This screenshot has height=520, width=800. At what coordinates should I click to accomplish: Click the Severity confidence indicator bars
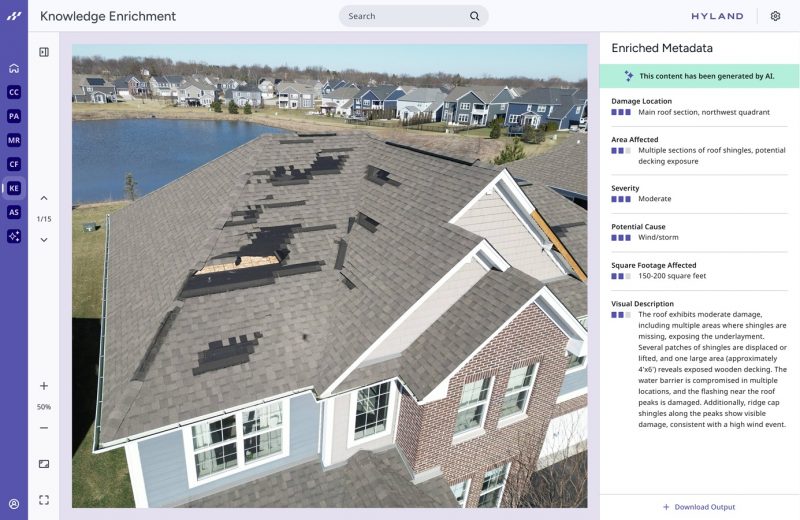tap(621, 199)
